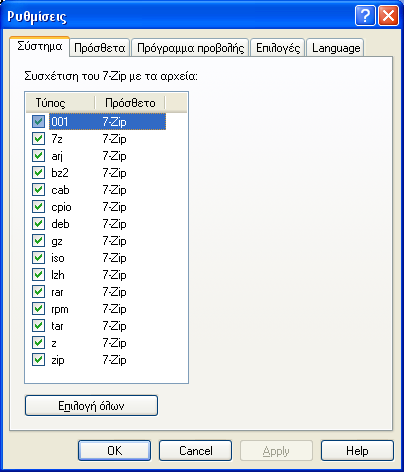Viewport: 404px width, 472px height.
Task: Uncheck the 001 file type checkbox
Action: (38, 121)
